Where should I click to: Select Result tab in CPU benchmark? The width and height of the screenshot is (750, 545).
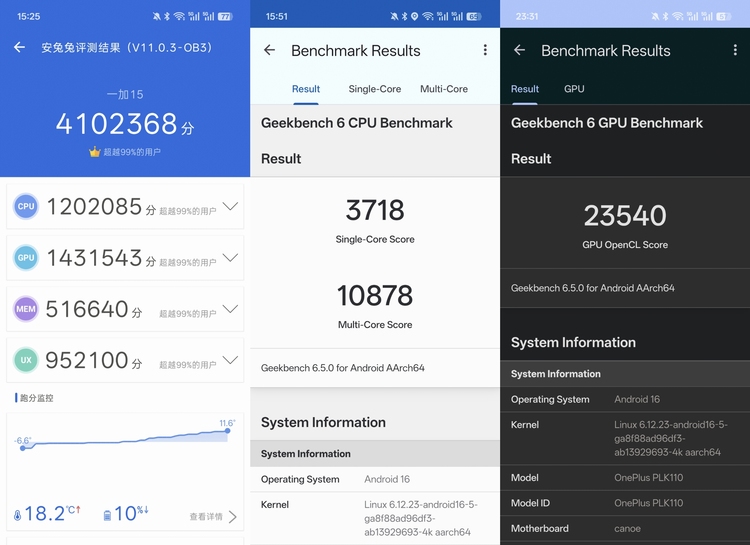pyautogui.click(x=306, y=89)
